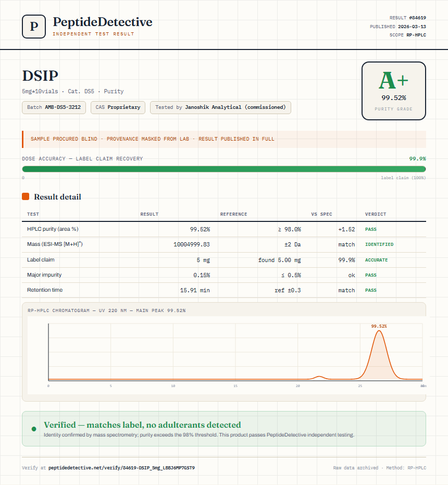Viewport: 448px width, 485px height.
Task: Click the PUBLISHED 2026-03-13 date
Action: 398,27
